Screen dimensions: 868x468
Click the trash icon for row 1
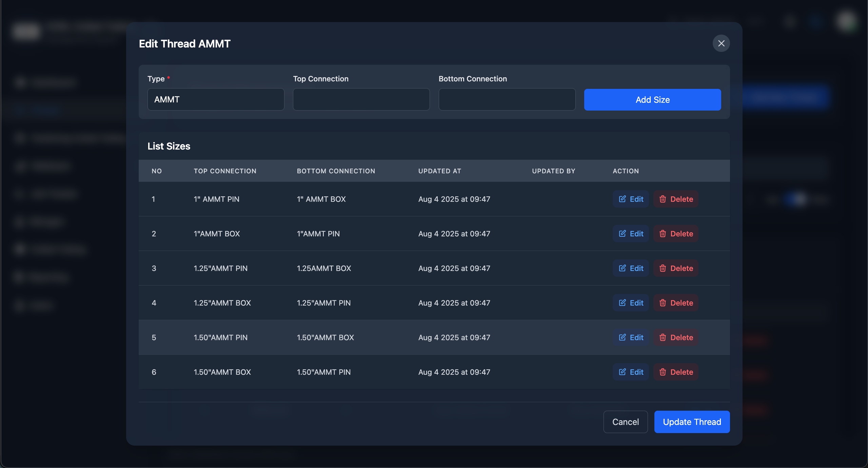pos(663,199)
